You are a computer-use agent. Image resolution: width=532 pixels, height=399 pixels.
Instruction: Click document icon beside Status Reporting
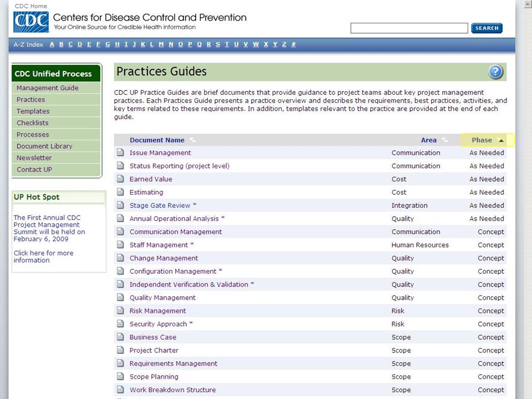click(120, 166)
